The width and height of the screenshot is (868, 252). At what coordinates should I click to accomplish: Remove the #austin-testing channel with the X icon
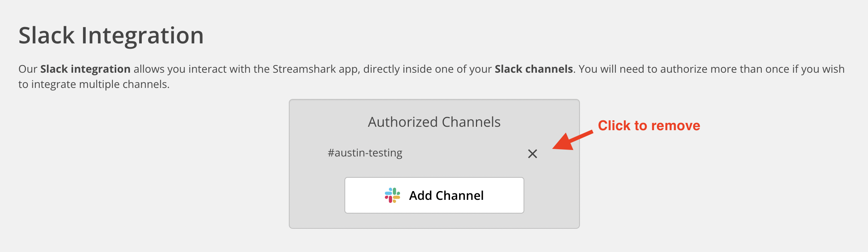click(532, 154)
